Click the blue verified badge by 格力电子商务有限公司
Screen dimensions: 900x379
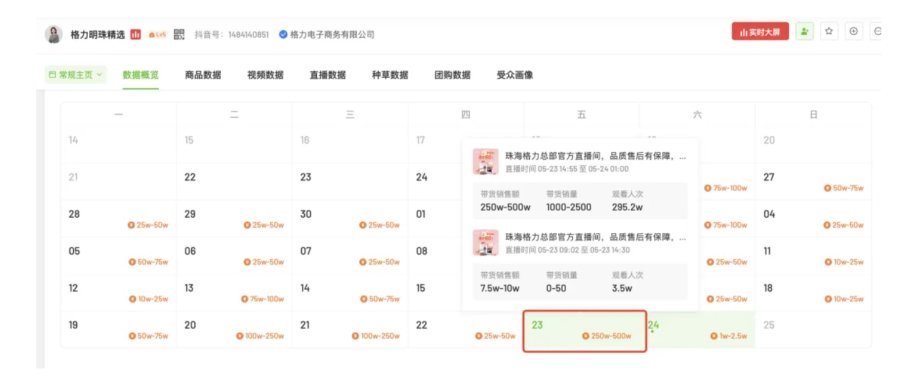pos(283,34)
